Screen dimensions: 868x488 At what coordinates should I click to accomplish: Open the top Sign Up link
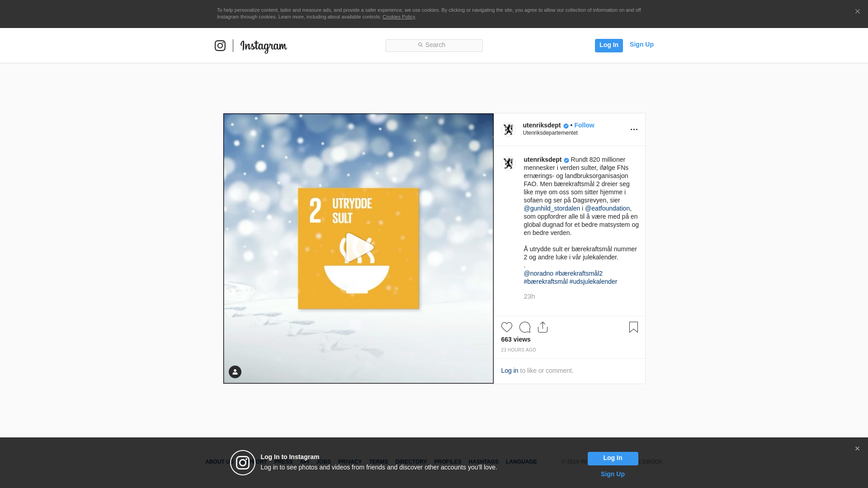(641, 44)
